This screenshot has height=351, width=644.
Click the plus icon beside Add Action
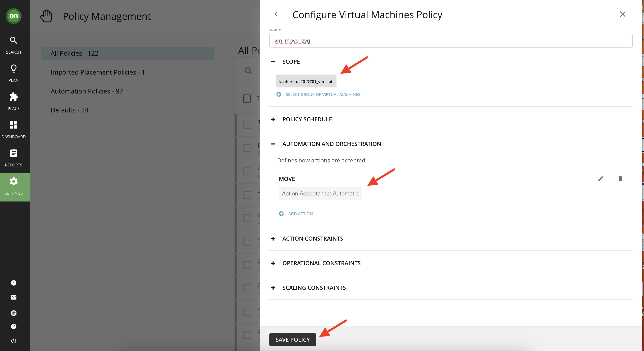(281, 214)
